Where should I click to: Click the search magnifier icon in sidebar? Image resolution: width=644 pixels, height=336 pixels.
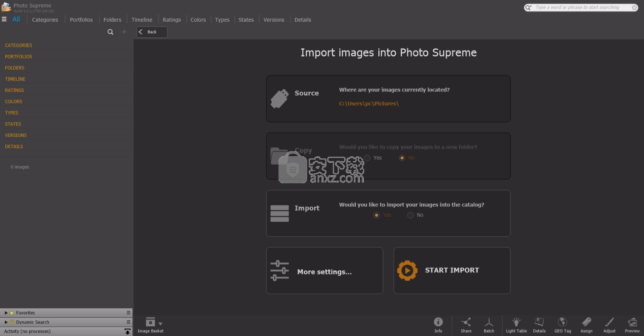tap(110, 32)
